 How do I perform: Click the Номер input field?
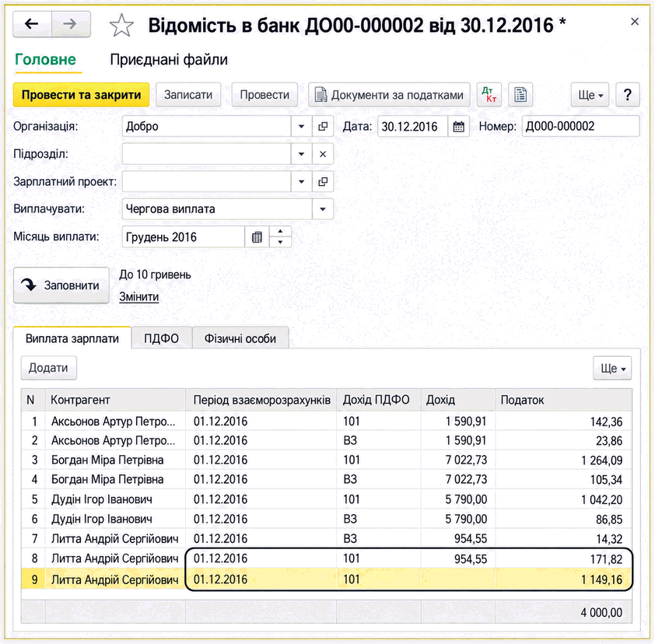tap(580, 126)
